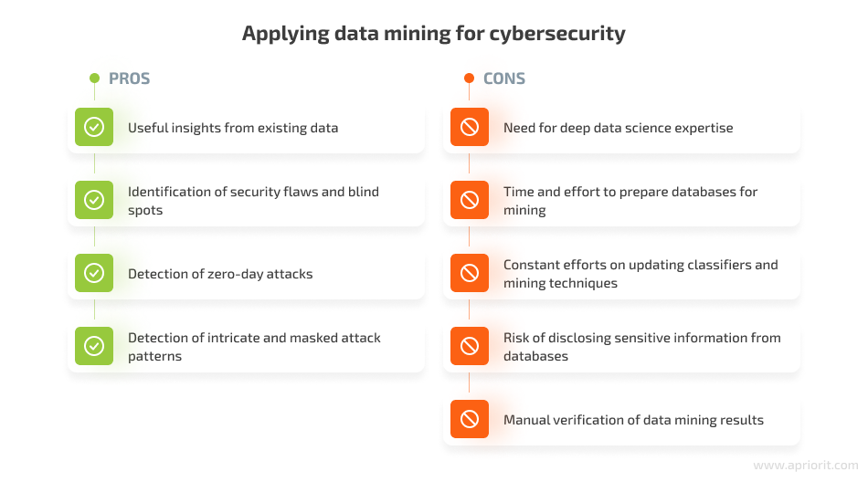Image resolution: width=868 pixels, height=482 pixels.
Task: Click 'Manual verification of data mining results' text
Action: pos(633,420)
